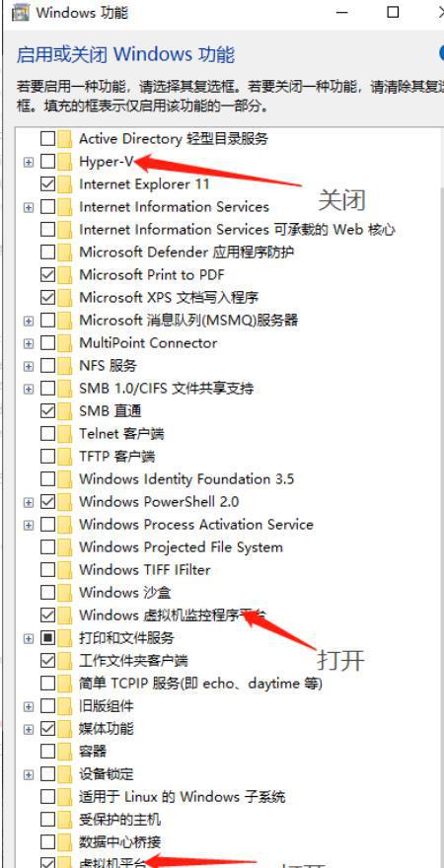This screenshot has height=868, width=444.
Task: Disable Microsoft Print to PDF checkbox
Action: coord(48,274)
